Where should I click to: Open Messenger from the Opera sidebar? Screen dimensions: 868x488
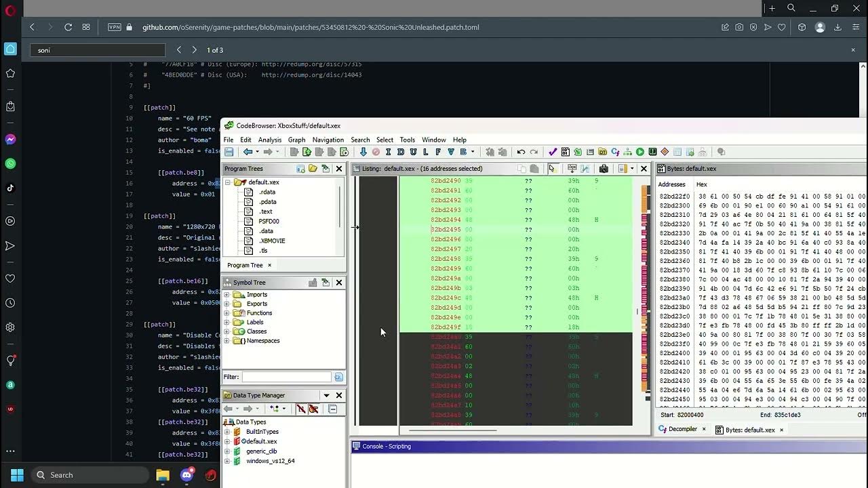(10, 140)
